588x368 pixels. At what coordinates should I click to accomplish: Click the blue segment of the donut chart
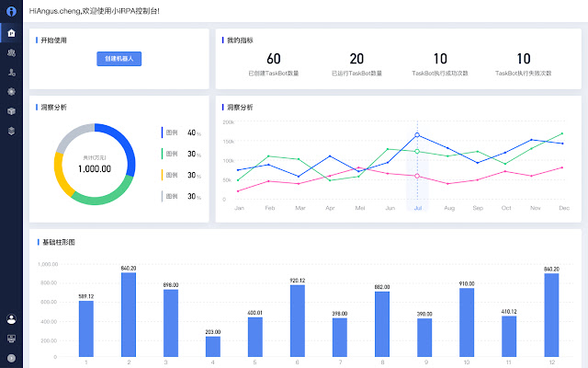pos(126,143)
